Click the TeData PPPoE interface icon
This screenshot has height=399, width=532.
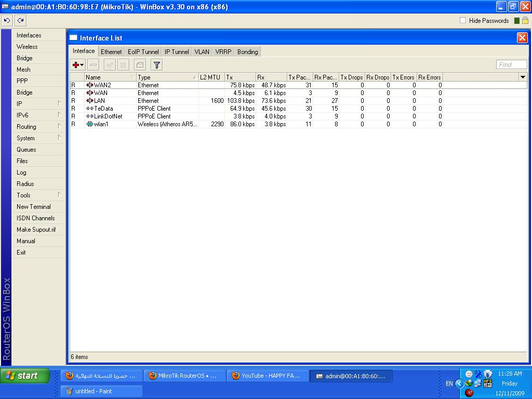[89, 109]
